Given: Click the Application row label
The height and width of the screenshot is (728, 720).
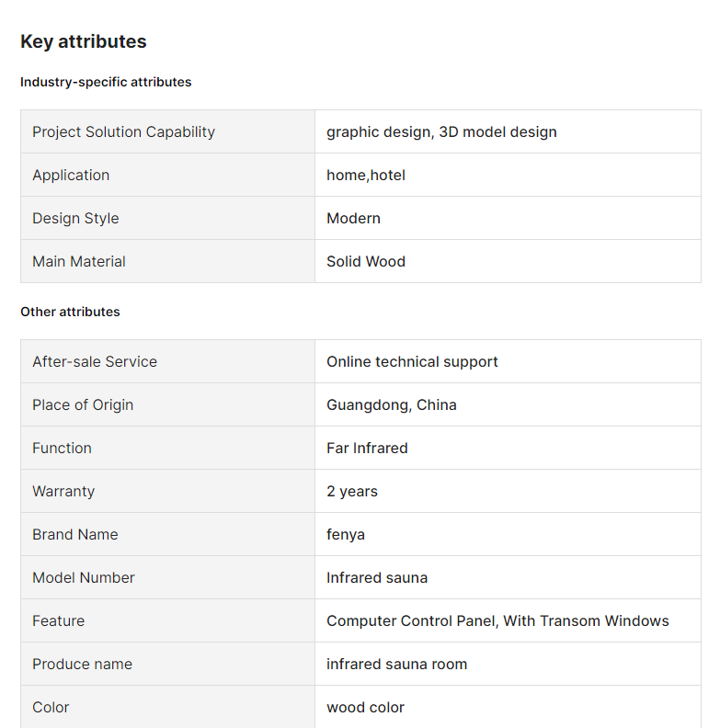Looking at the screenshot, I should (x=71, y=175).
